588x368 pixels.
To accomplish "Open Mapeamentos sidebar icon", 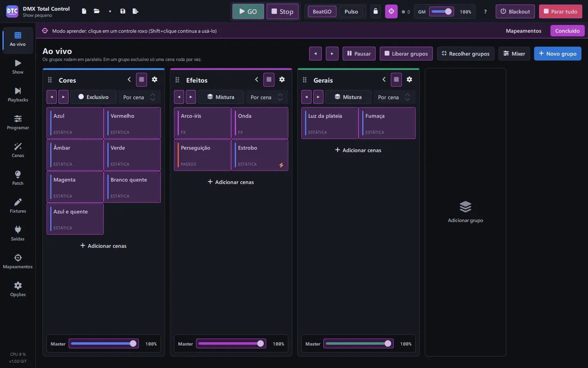I will point(18,262).
